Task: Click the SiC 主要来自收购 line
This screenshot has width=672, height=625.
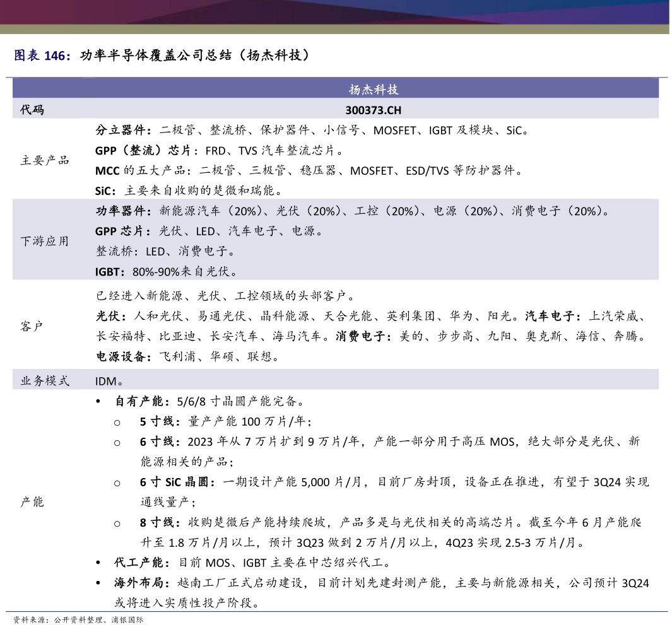Action: tap(189, 190)
